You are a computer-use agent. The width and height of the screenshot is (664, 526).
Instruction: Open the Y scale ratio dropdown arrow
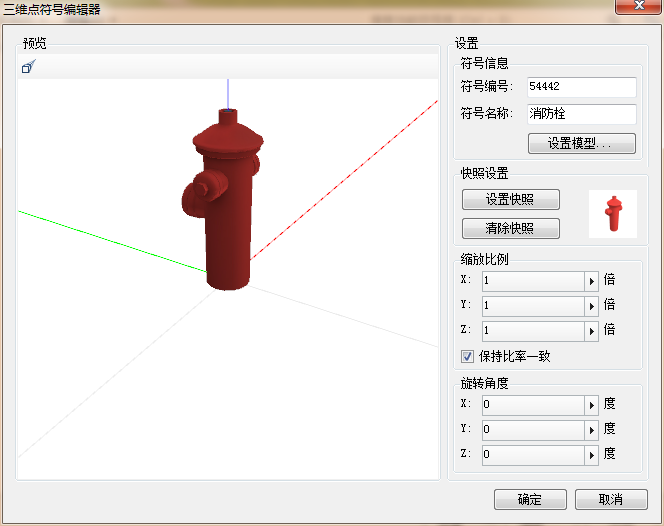[592, 306]
